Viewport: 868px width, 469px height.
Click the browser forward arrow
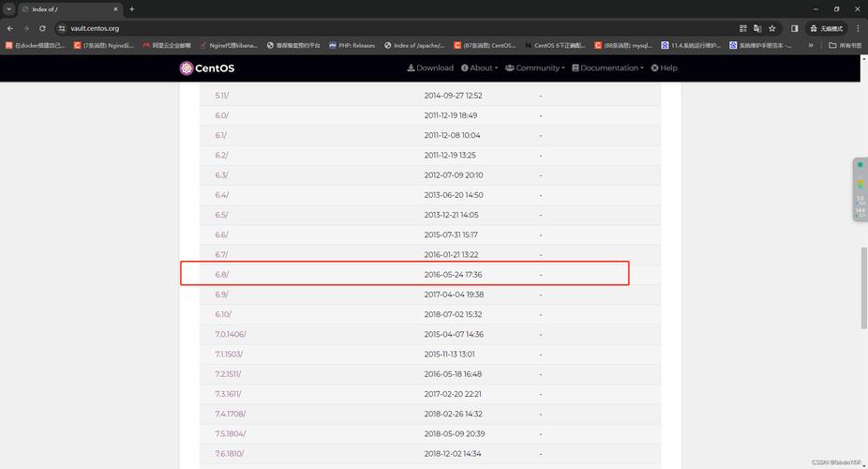(26, 28)
